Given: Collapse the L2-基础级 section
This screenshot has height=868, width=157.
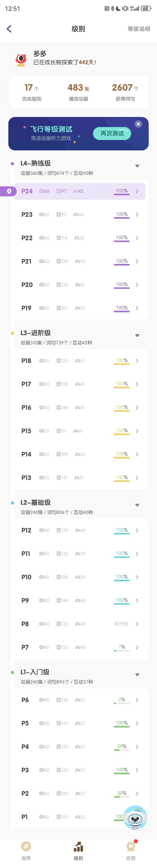Looking at the screenshot, I should (137, 505).
